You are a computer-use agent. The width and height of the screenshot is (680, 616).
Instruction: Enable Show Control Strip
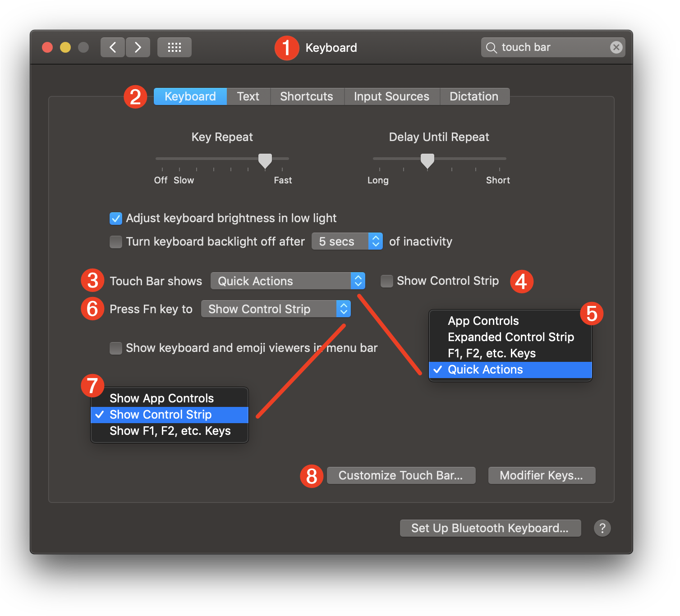[x=386, y=281]
